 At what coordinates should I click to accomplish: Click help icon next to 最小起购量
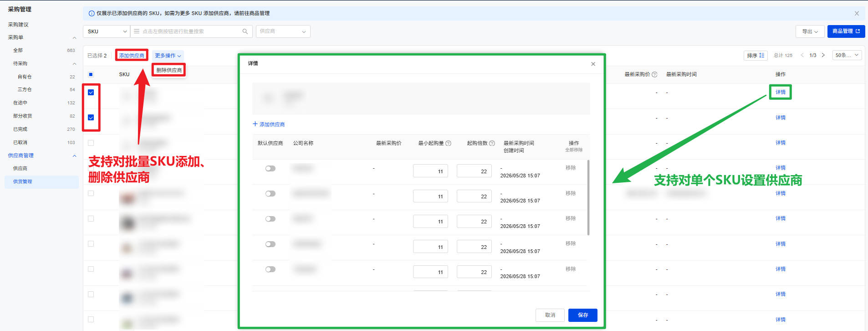click(x=448, y=143)
